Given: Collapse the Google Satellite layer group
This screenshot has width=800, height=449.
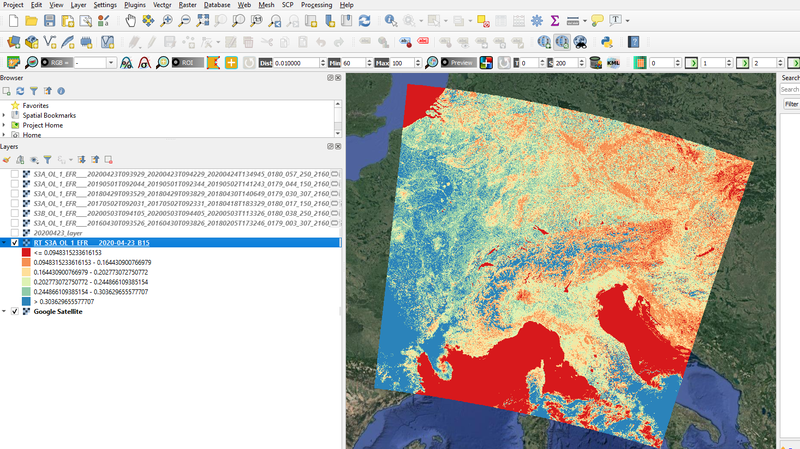Looking at the screenshot, I should click(4, 312).
